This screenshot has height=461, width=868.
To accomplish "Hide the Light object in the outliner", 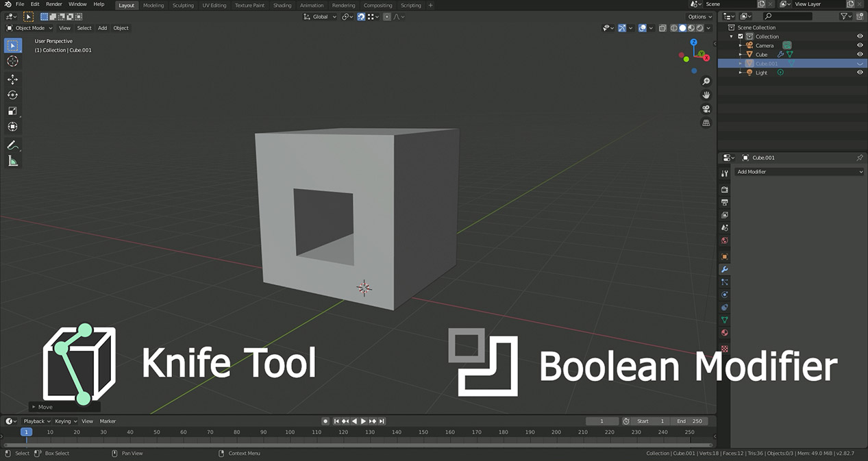I will click(860, 72).
